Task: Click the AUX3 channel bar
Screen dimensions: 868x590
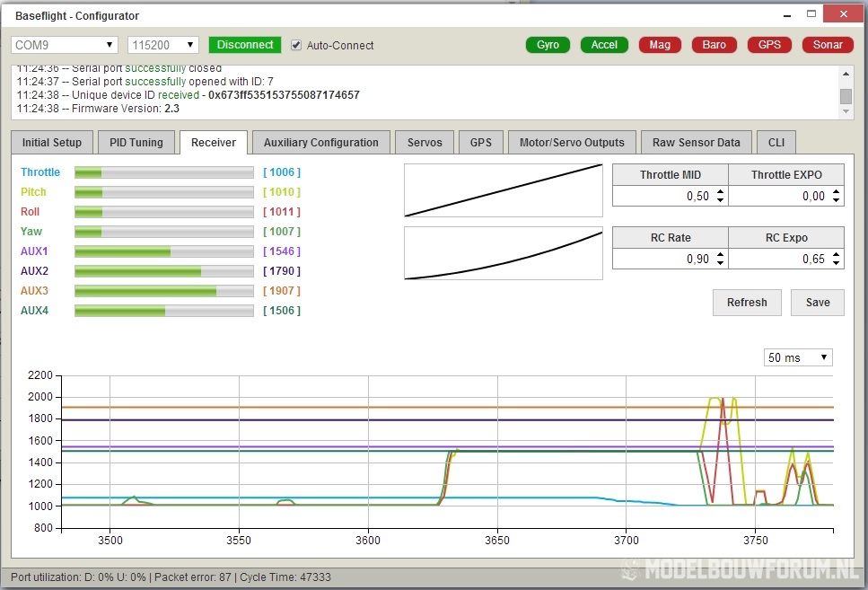Action: tap(164, 291)
